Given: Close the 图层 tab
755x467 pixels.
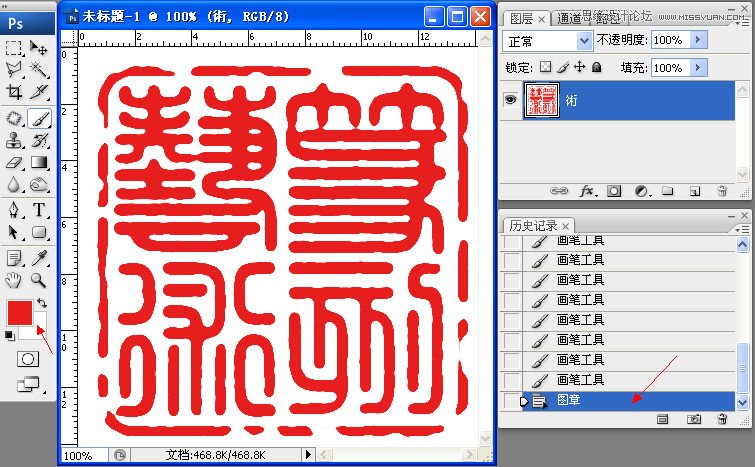Looking at the screenshot, I should [x=541, y=19].
